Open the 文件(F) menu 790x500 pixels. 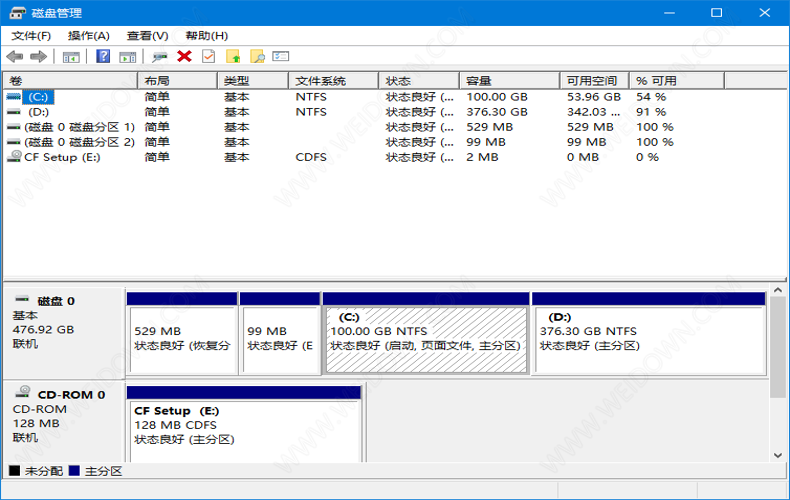(31, 36)
